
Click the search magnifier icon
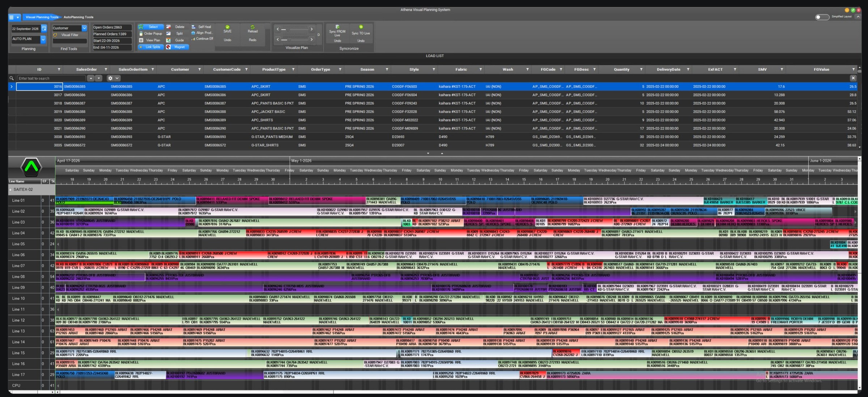[x=12, y=78]
